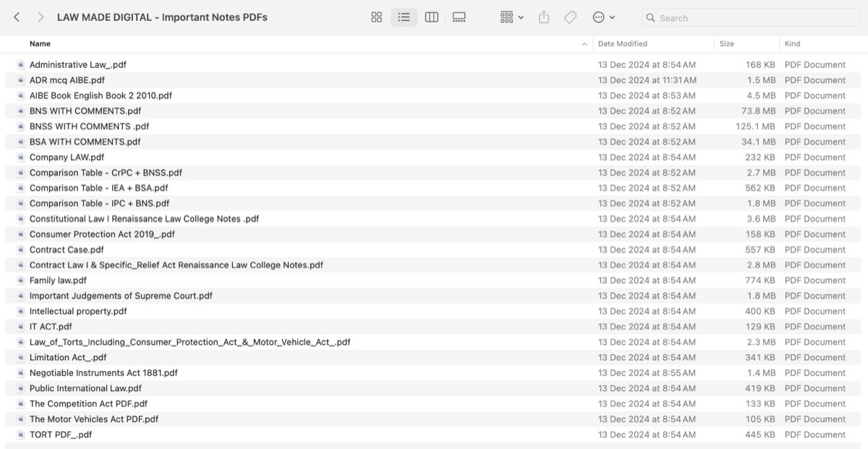The height and width of the screenshot is (449, 868).
Task: Go back using the left arrow
Action: (x=17, y=17)
